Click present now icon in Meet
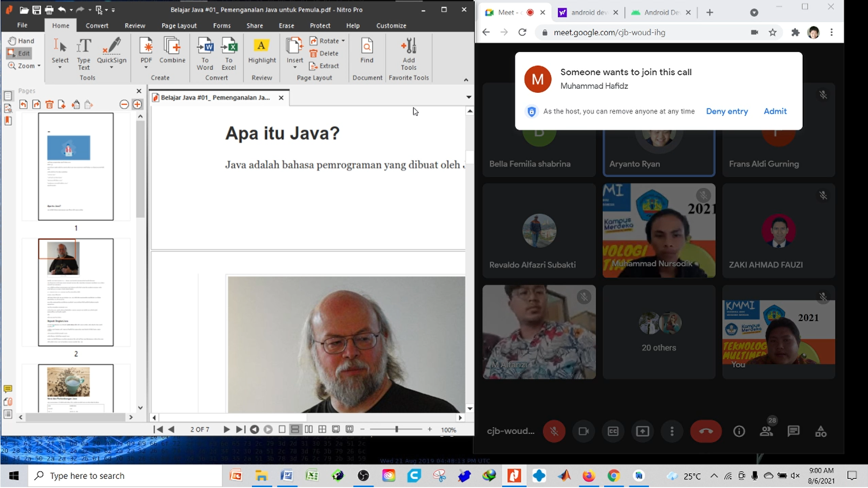The image size is (868, 488). 642,431
